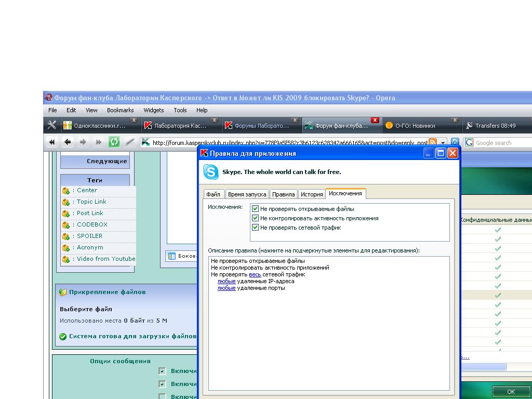Close the О-ГО: Новинки tab
The image size is (532, 399).
point(455,120)
